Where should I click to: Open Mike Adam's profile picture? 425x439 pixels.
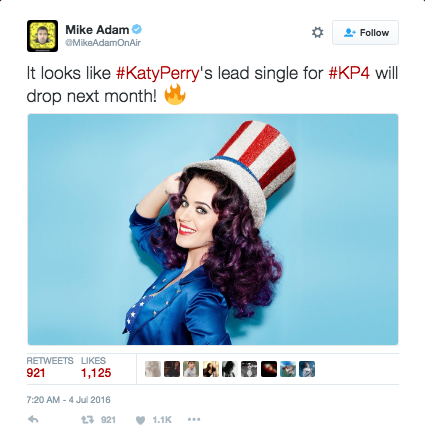[42, 36]
